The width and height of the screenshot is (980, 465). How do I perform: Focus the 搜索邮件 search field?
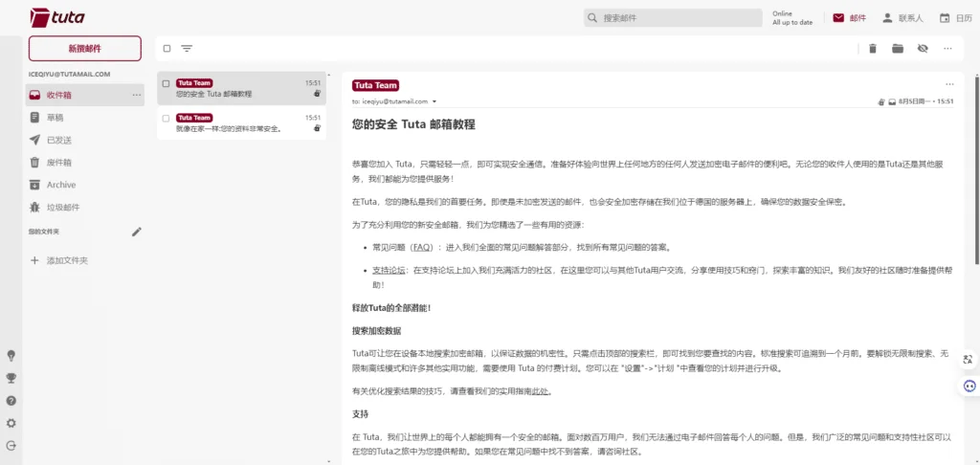pos(673,18)
